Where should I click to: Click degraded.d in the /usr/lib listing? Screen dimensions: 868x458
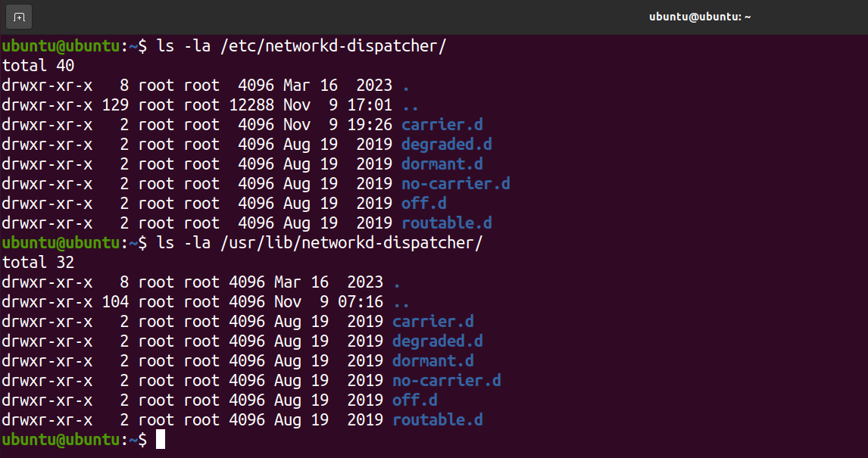(438, 341)
